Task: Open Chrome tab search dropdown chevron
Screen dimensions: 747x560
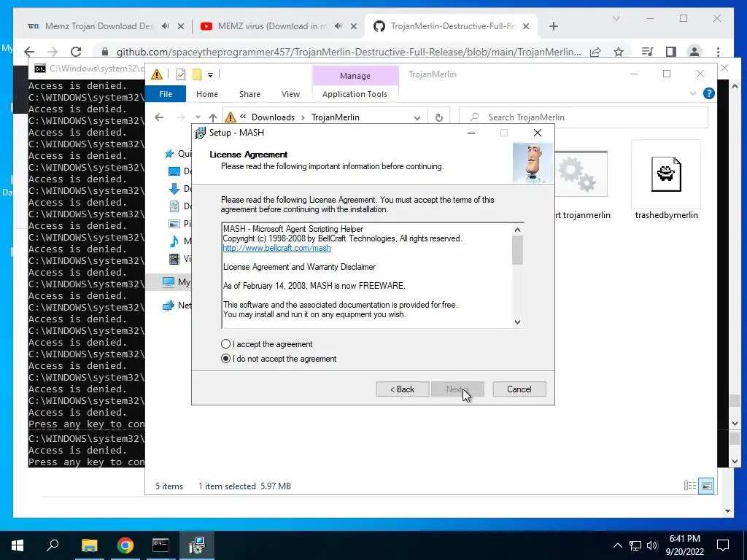Action: (x=616, y=18)
